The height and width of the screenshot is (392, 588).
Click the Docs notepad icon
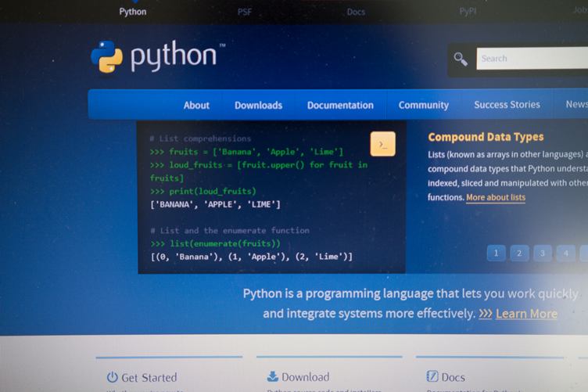point(432,376)
